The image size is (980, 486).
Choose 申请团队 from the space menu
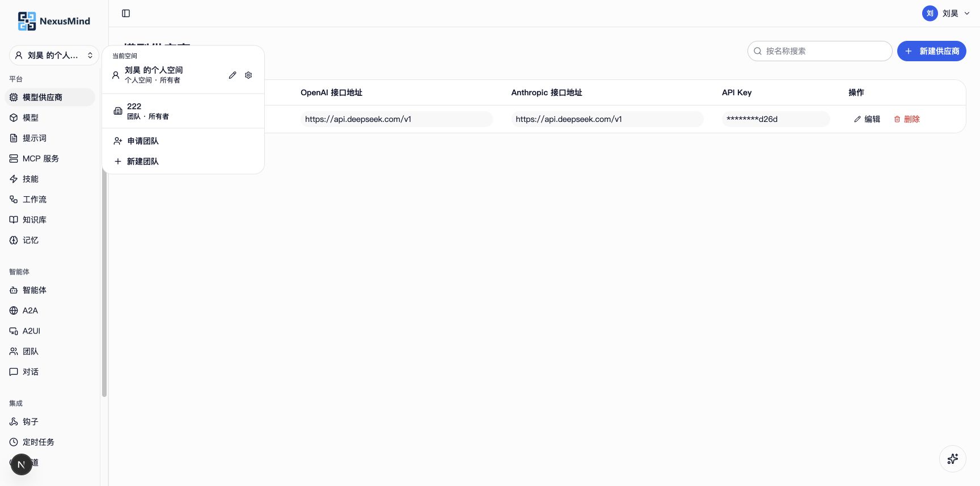click(183, 141)
